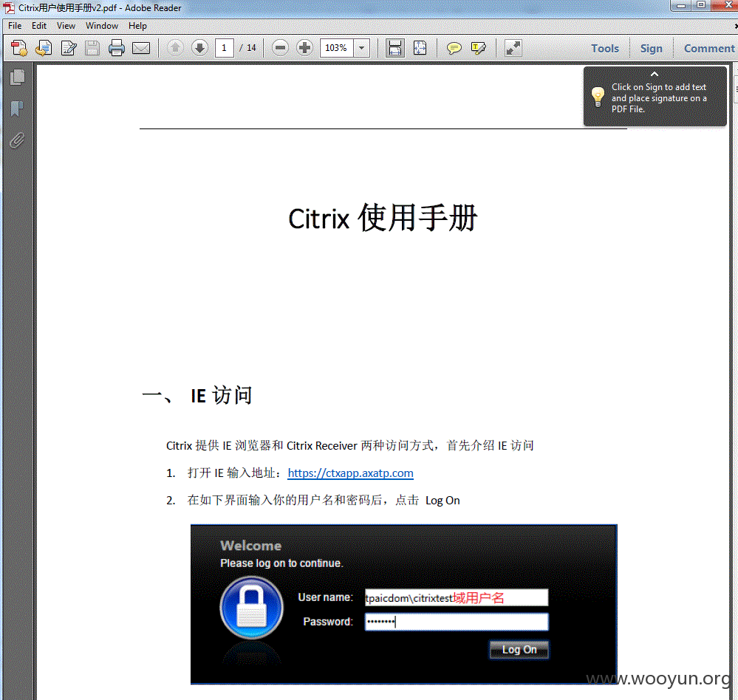Open the Edit menu
This screenshot has width=738, height=700.
(x=39, y=26)
